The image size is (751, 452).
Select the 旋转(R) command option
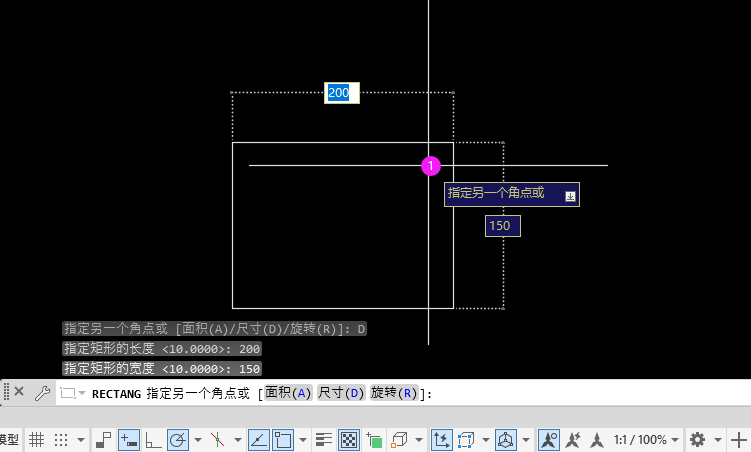pyautogui.click(x=394, y=393)
